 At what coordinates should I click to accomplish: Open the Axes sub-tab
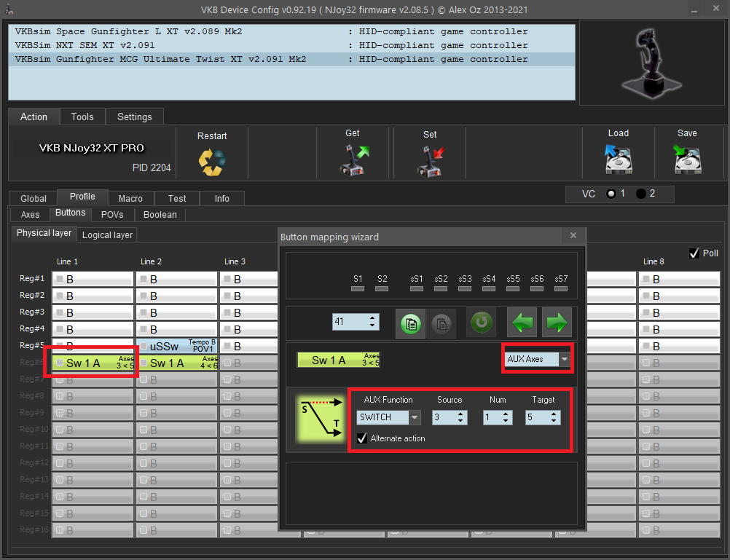tap(31, 215)
